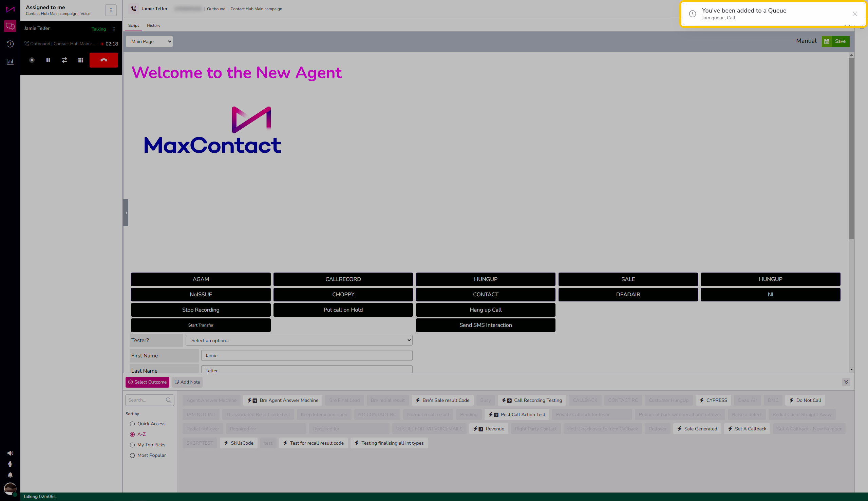Screen dimensions: 868x501
Task: Collapse the outcome panel with double chevron
Action: 846,382
